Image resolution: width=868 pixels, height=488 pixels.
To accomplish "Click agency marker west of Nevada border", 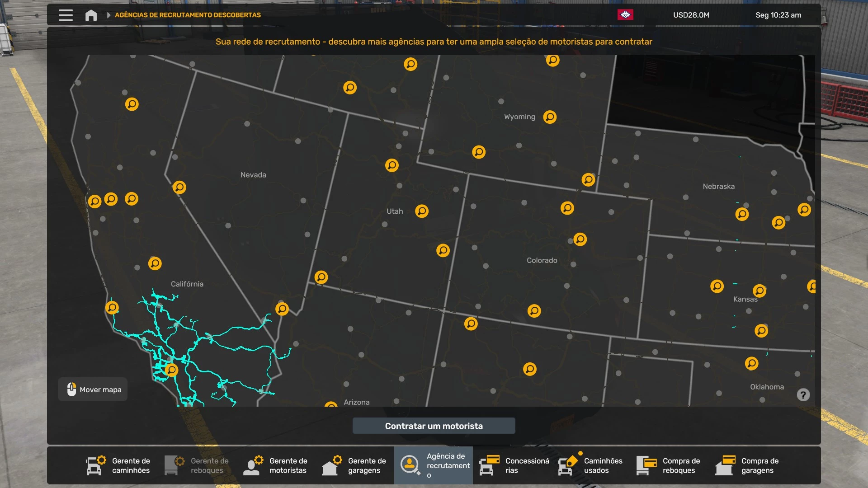I will tap(179, 187).
